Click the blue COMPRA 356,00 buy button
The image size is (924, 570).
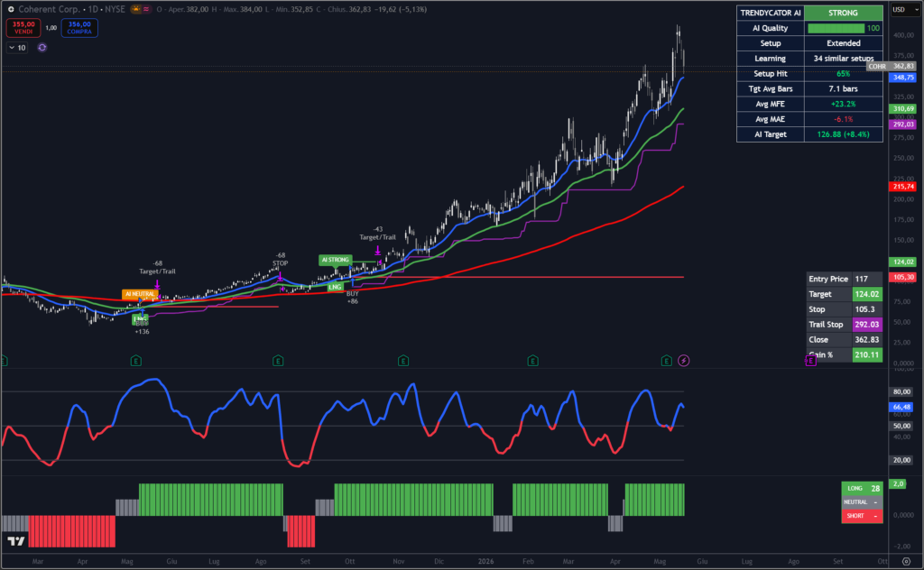79,28
